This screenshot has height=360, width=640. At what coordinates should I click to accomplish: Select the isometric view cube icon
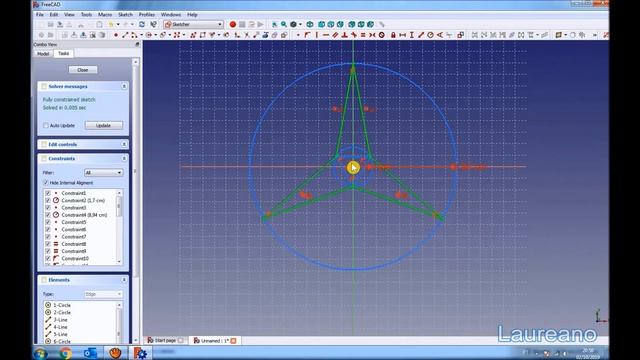tap(310, 24)
